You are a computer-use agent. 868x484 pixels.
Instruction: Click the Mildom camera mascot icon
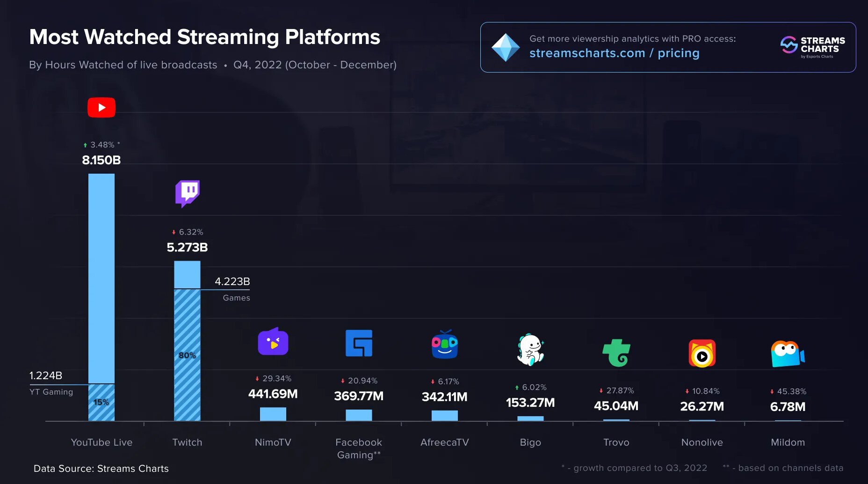[788, 354]
